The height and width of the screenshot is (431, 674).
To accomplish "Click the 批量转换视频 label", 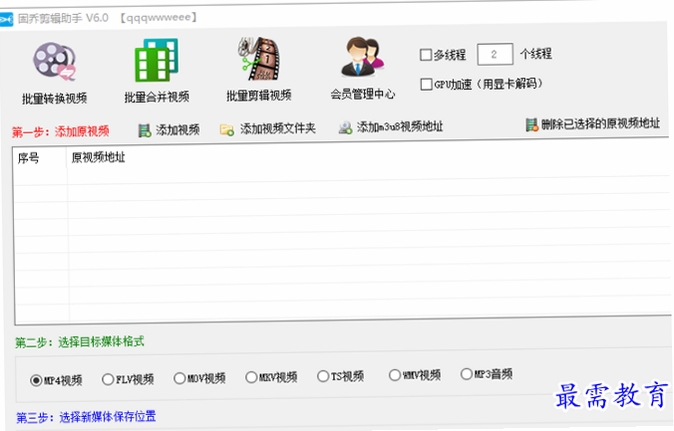I will point(55,98).
